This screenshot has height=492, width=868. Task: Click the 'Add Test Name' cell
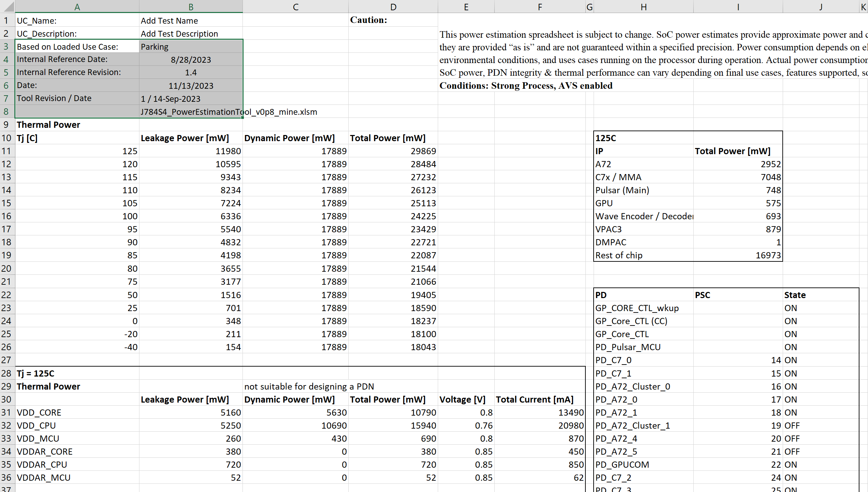(x=191, y=21)
